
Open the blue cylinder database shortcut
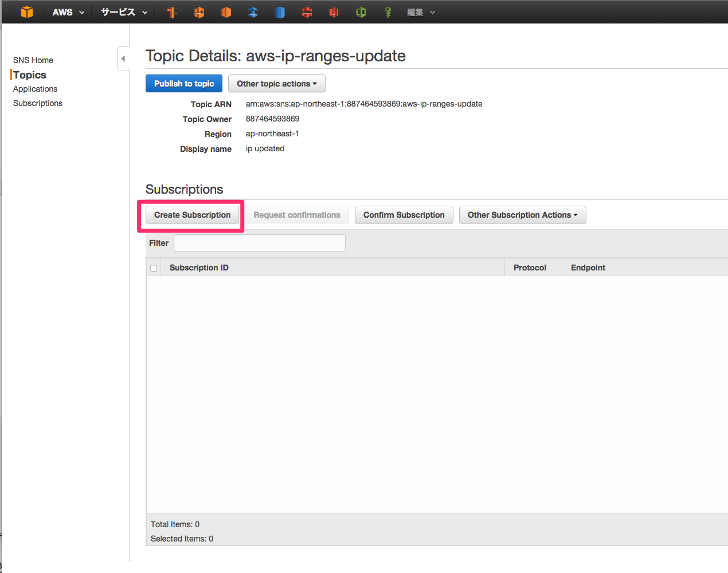click(280, 12)
